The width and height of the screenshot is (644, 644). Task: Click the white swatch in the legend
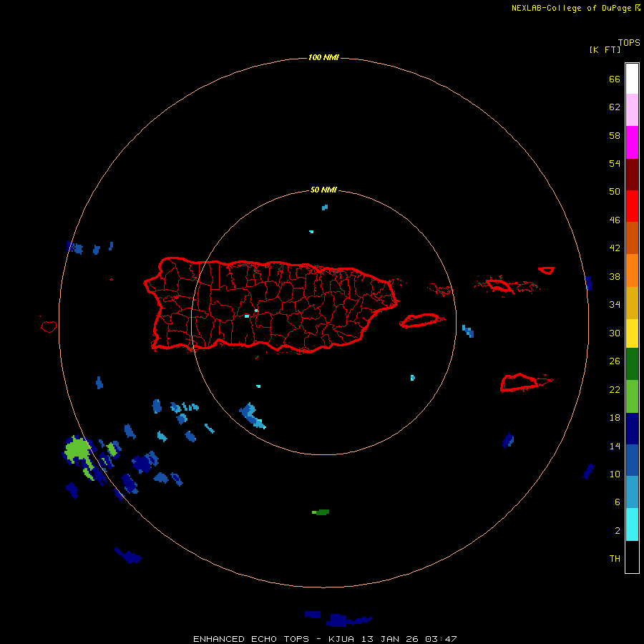coord(632,79)
